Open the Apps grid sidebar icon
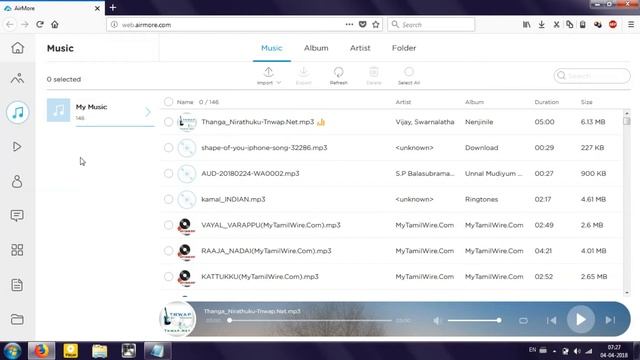This screenshot has width=640, height=360. pyautogui.click(x=17, y=250)
